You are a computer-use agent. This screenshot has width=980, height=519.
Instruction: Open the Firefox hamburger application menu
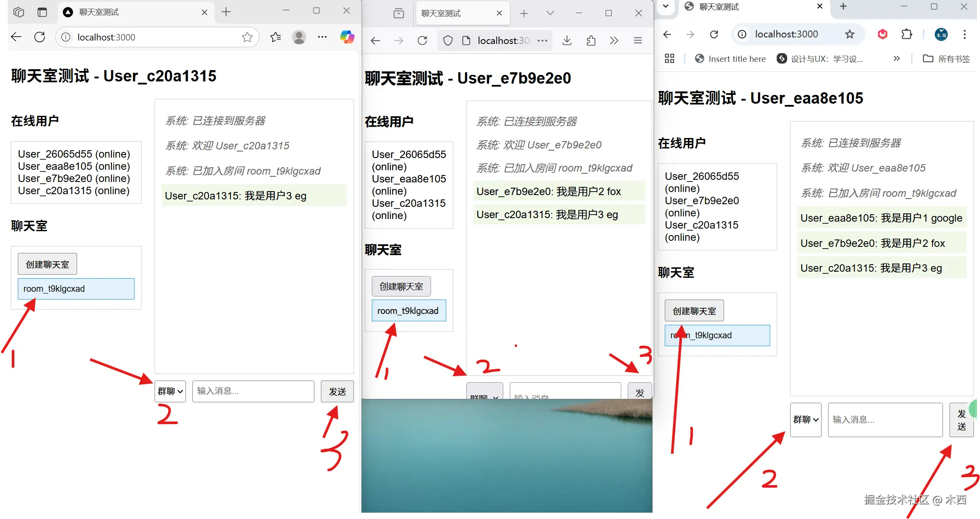pyautogui.click(x=637, y=40)
